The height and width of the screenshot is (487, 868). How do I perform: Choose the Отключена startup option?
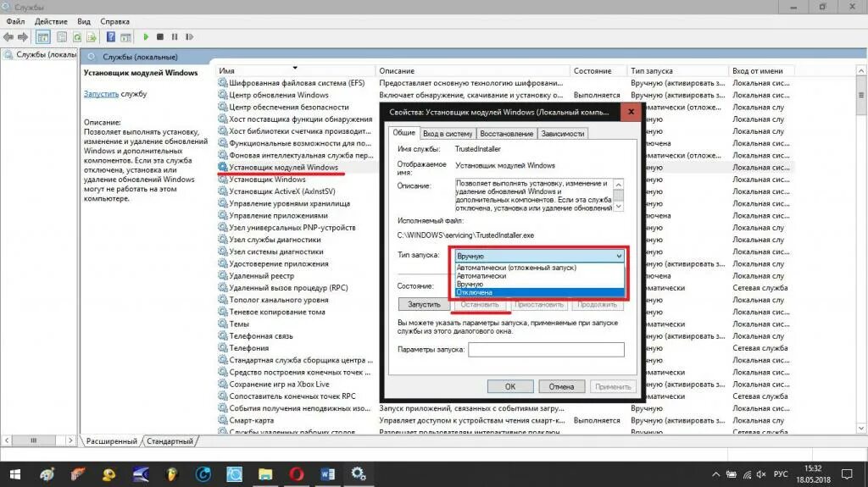coord(539,292)
